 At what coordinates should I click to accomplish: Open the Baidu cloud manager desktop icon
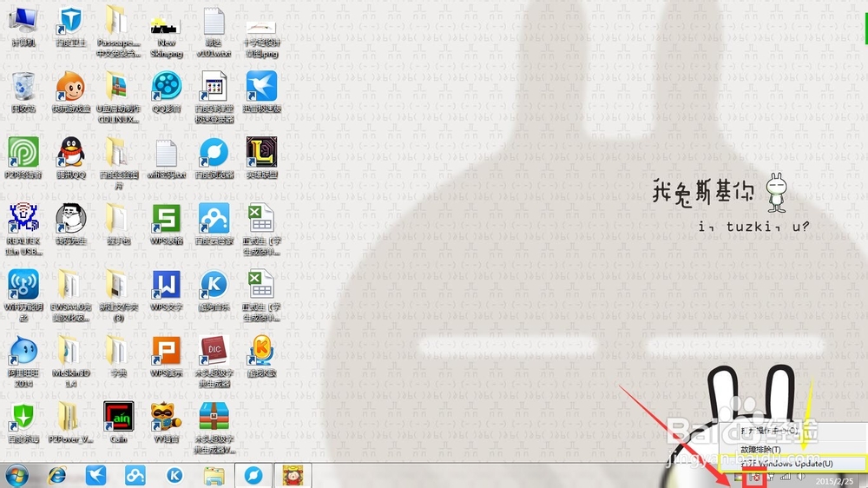(214, 225)
